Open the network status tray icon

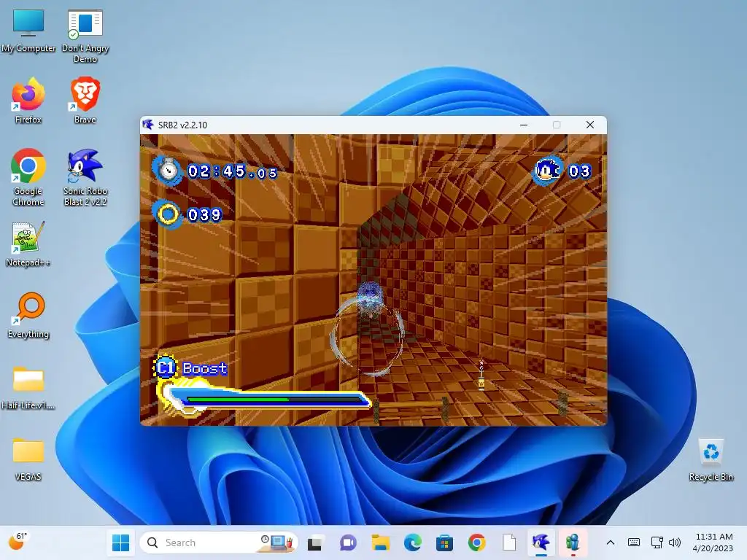tap(657, 542)
